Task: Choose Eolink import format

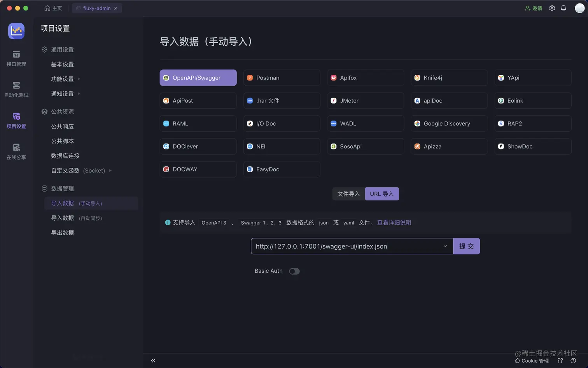Action: pyautogui.click(x=533, y=100)
